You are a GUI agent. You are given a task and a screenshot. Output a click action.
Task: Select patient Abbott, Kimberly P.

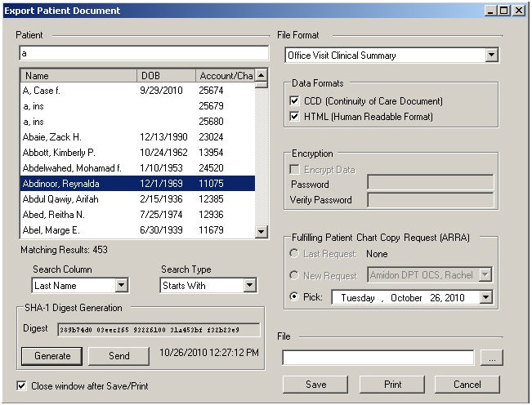(x=137, y=153)
